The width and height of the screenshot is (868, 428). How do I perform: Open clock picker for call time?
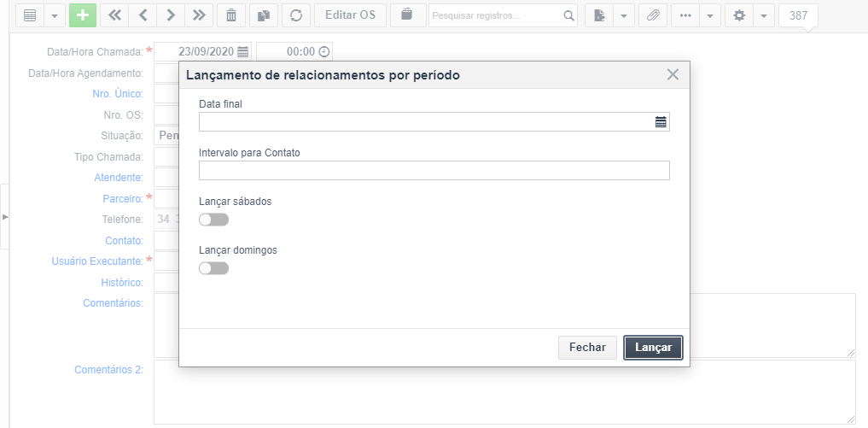(x=323, y=51)
